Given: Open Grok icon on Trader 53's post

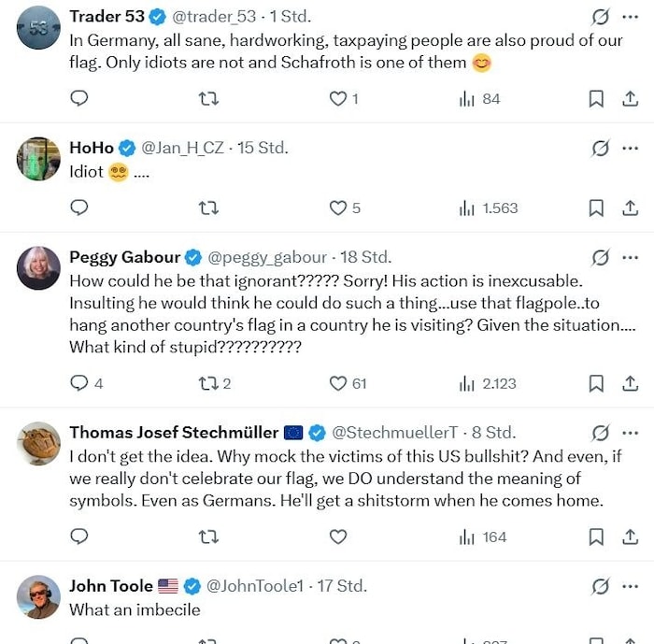Looking at the screenshot, I should click(600, 17).
